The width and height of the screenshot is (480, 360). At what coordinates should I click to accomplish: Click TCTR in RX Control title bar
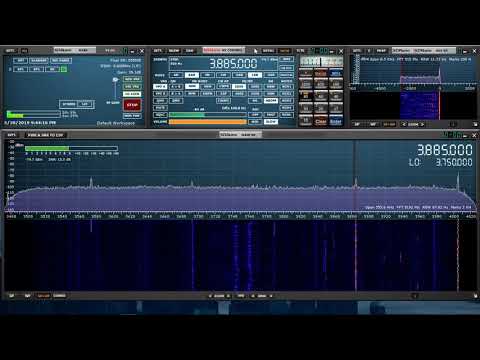coord(300,51)
